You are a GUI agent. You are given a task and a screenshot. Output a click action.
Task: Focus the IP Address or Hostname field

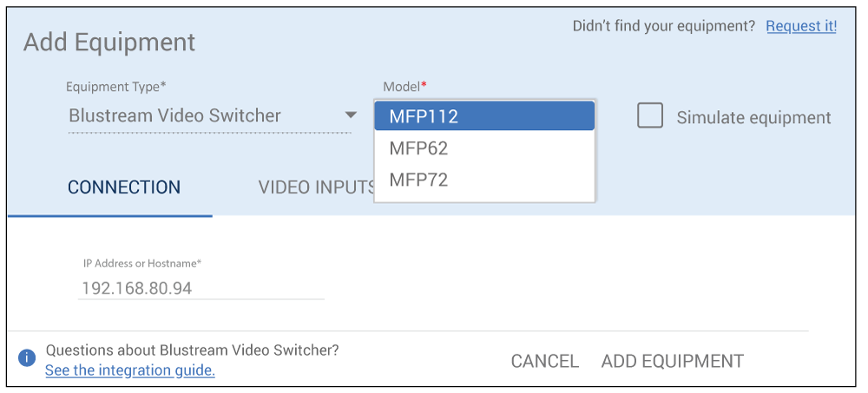[x=201, y=288]
